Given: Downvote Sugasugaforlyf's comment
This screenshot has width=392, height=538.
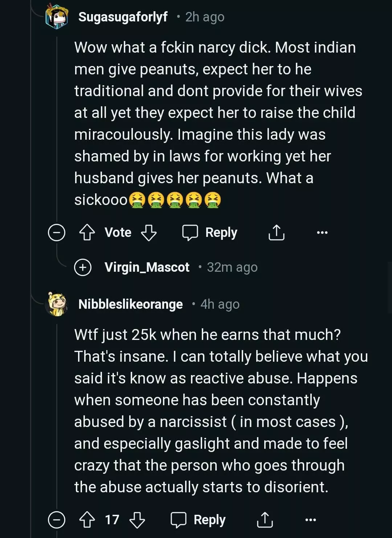Looking at the screenshot, I should pos(148,232).
